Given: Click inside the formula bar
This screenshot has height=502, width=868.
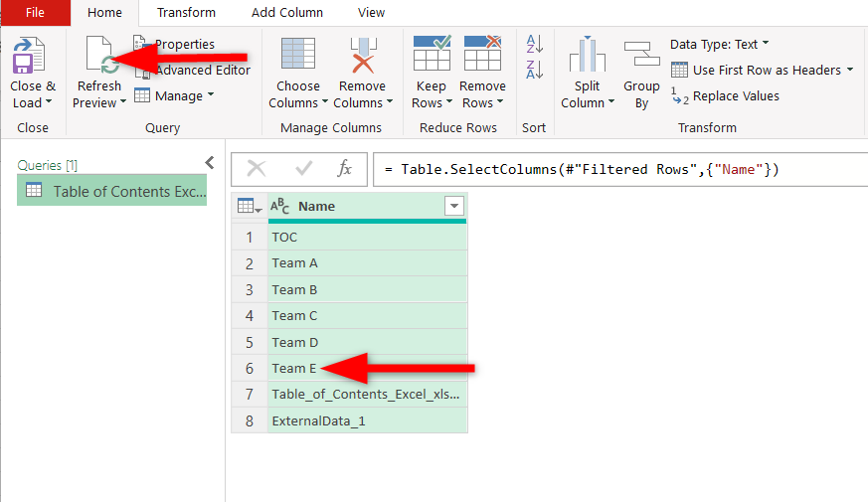Looking at the screenshot, I should (620, 169).
